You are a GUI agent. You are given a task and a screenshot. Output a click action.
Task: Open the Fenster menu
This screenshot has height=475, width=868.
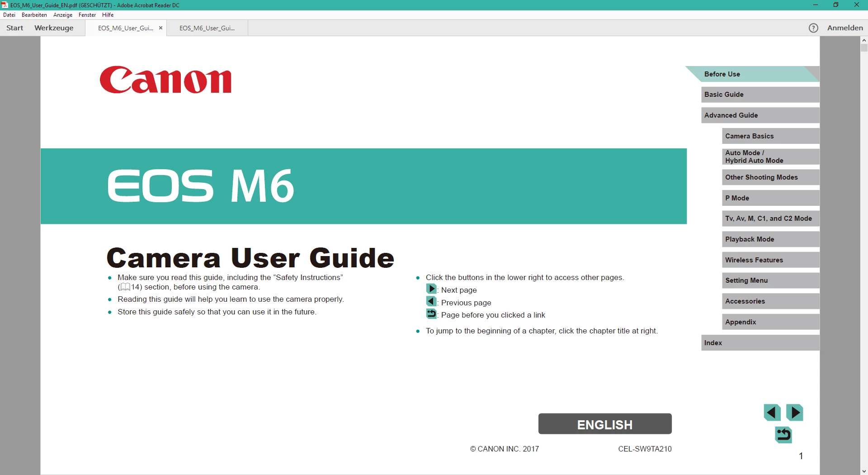[x=87, y=15]
